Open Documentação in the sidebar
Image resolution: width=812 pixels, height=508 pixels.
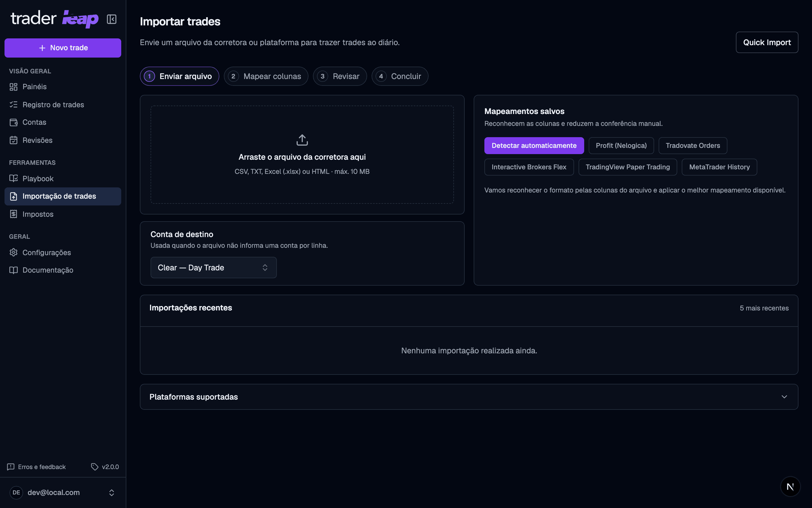click(63, 270)
